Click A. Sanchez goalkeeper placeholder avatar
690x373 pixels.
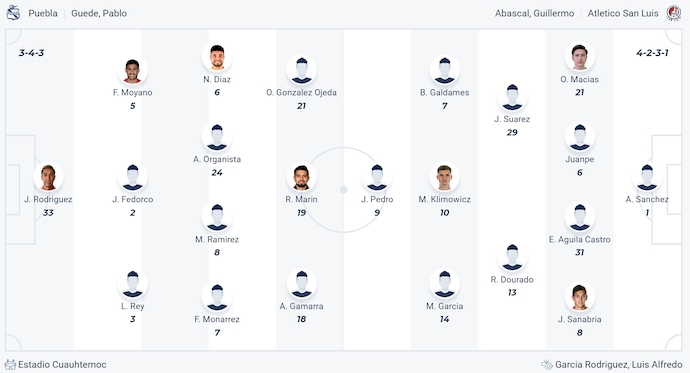click(647, 177)
